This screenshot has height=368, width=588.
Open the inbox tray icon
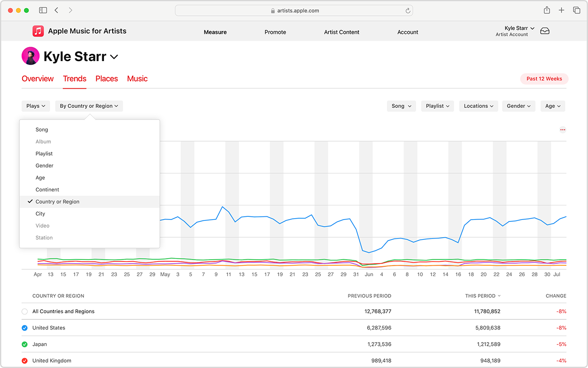(x=545, y=31)
